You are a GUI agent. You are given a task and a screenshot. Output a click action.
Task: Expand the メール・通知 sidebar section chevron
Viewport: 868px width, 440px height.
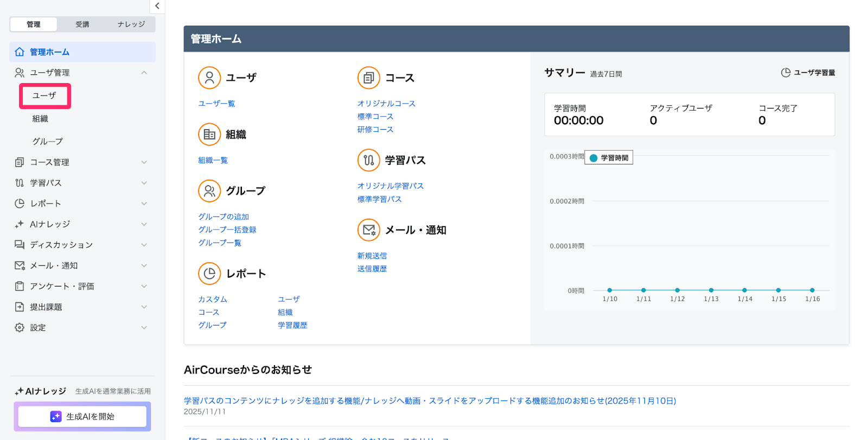tap(144, 265)
